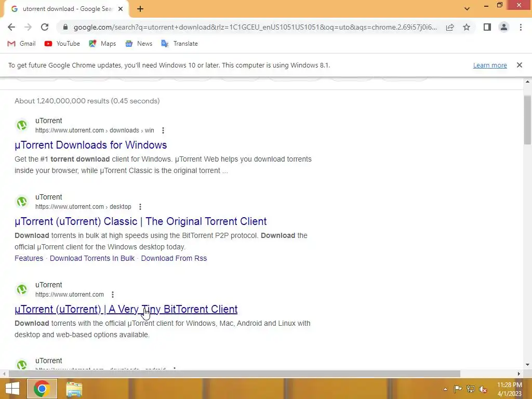
Task: Click the vertical scrollbar down arrow
Action: click(x=527, y=365)
